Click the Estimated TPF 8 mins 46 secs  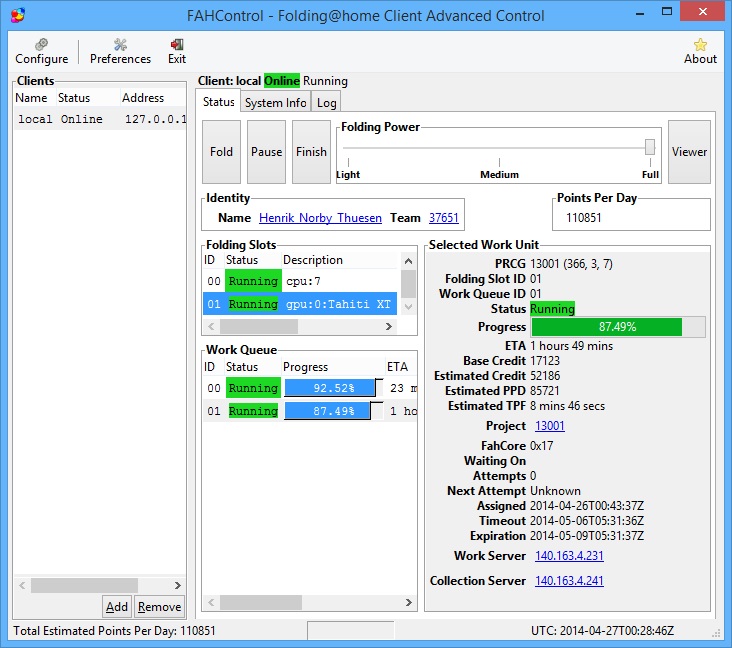click(567, 406)
